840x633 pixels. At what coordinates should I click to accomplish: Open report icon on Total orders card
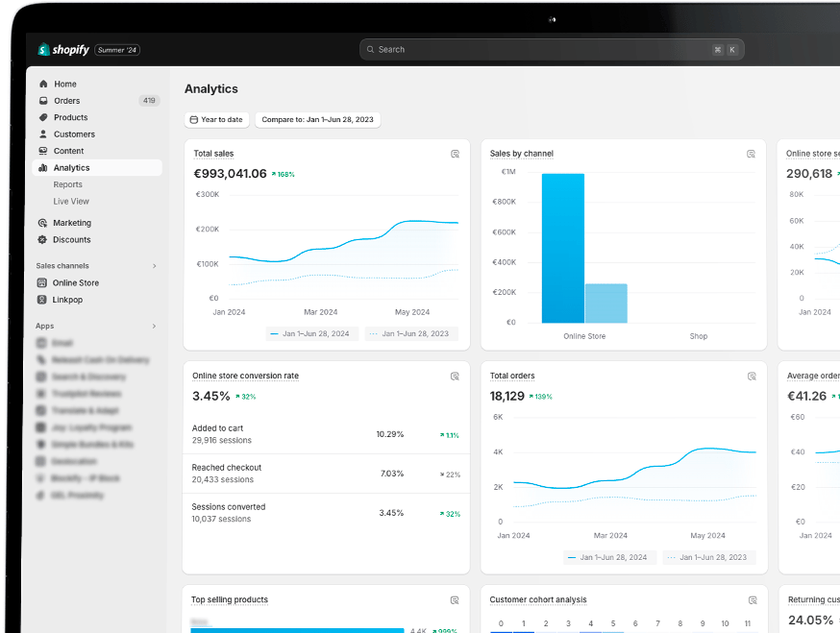[x=752, y=377]
